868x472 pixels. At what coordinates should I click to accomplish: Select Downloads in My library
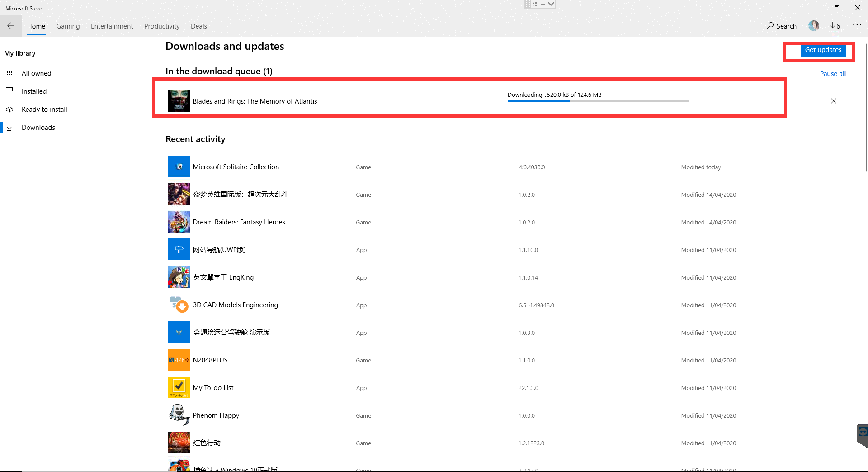click(x=38, y=127)
